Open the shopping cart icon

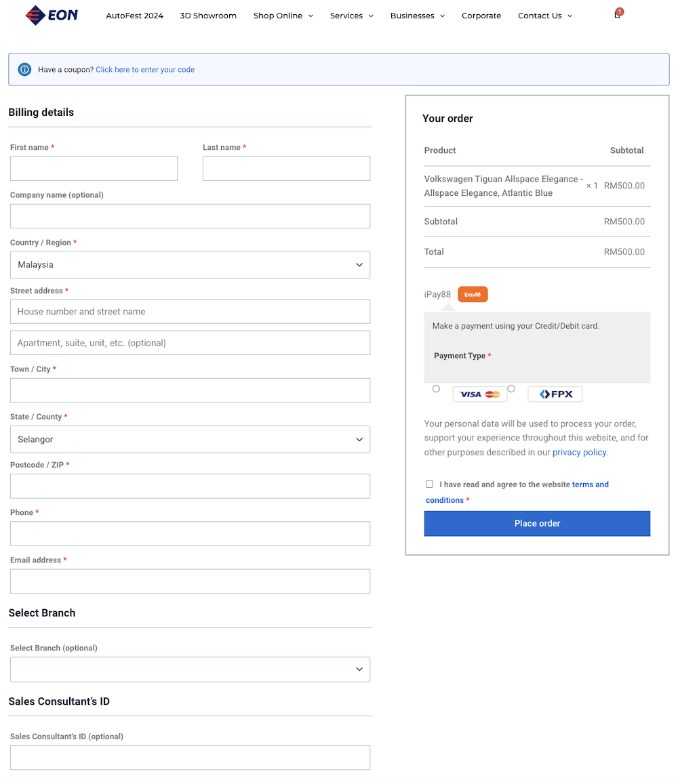617,15
